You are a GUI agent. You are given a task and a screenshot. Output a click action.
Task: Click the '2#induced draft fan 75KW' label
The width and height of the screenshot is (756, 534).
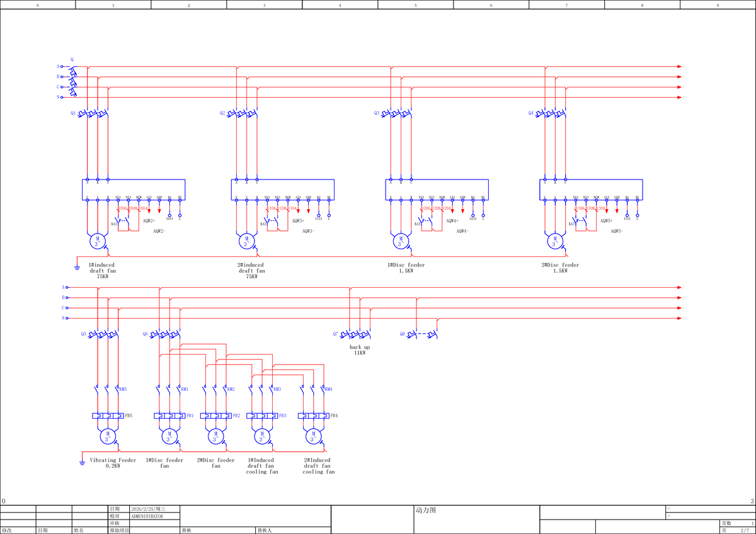[x=251, y=271]
